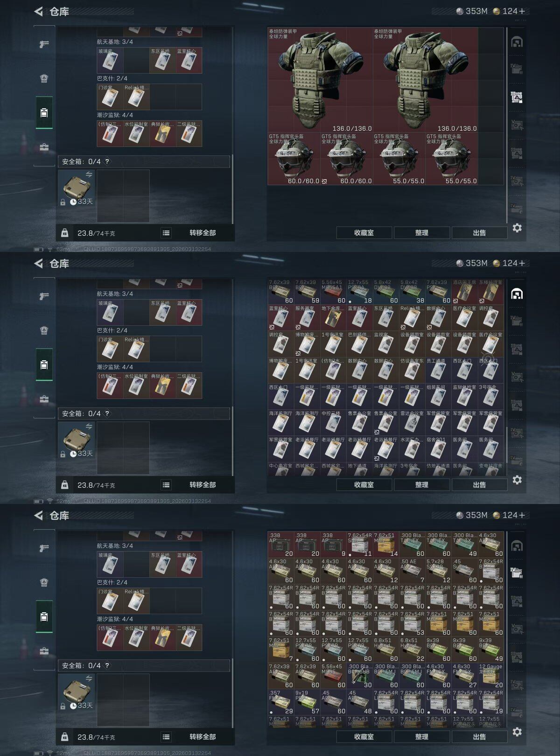Click the ? help icon next to 安全箱 in bottom screenshot
Image resolution: width=560 pixels, height=756 pixels.
coord(107,665)
